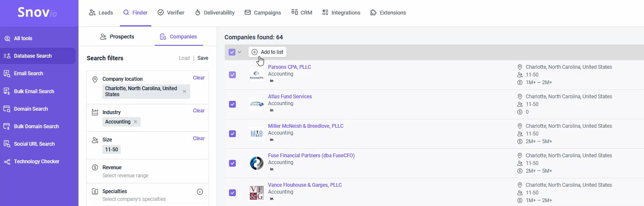Click the Atlas Fund Services logo thumbnail

(257, 104)
